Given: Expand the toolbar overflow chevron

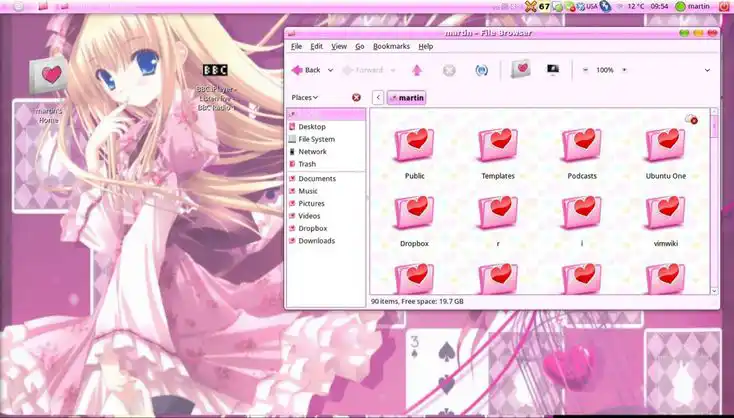Looking at the screenshot, I should click(707, 70).
